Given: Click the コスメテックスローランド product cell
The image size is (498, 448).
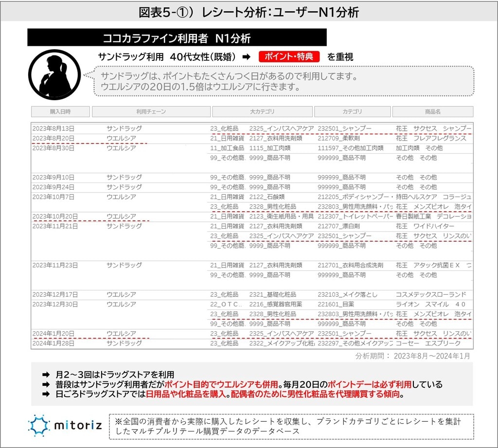Looking at the screenshot, I should coord(431,295).
